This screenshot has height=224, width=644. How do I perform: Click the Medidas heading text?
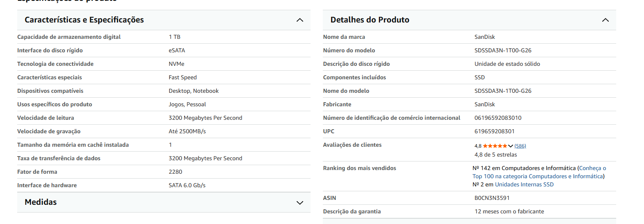tap(41, 202)
